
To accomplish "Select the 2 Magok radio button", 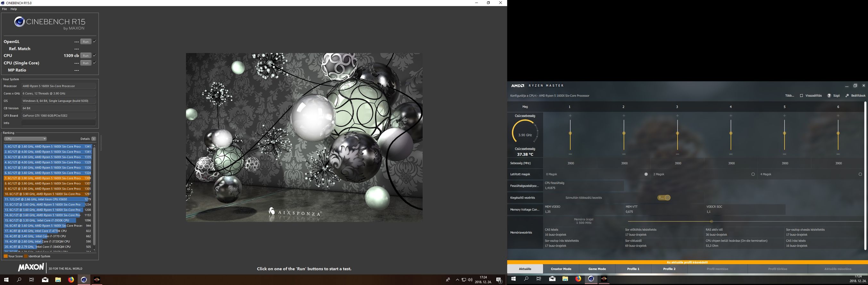I will (753, 174).
